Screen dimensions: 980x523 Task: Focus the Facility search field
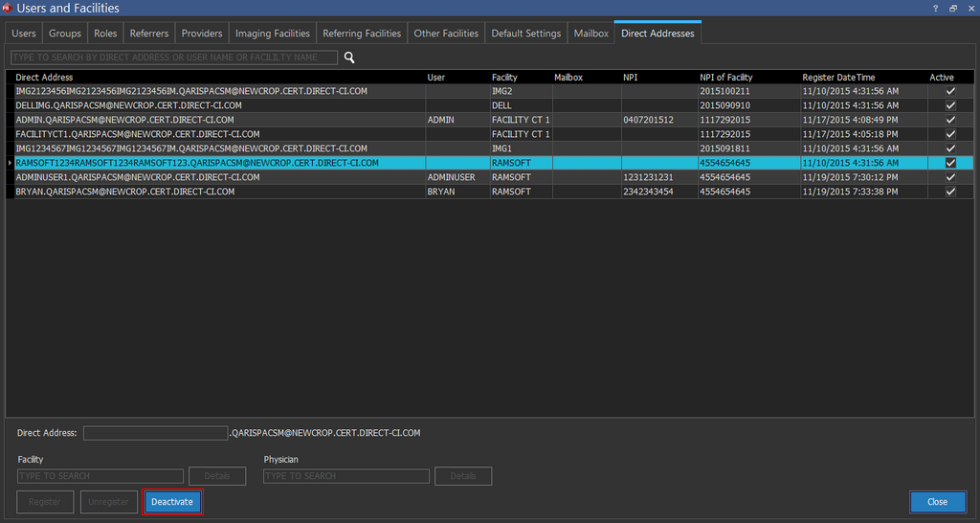[x=100, y=476]
